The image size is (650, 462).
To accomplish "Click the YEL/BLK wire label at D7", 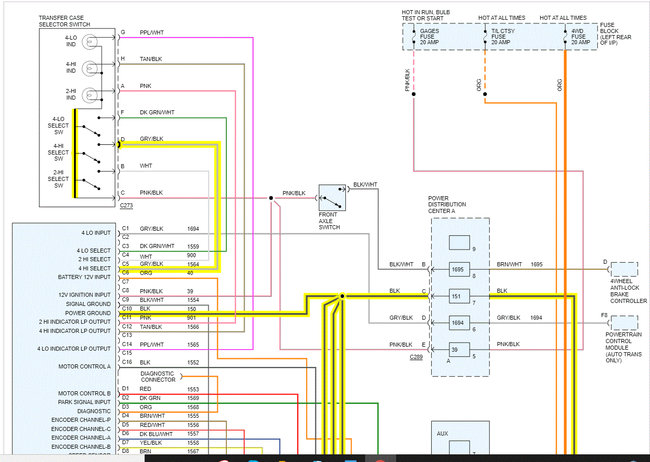I will (x=151, y=443).
